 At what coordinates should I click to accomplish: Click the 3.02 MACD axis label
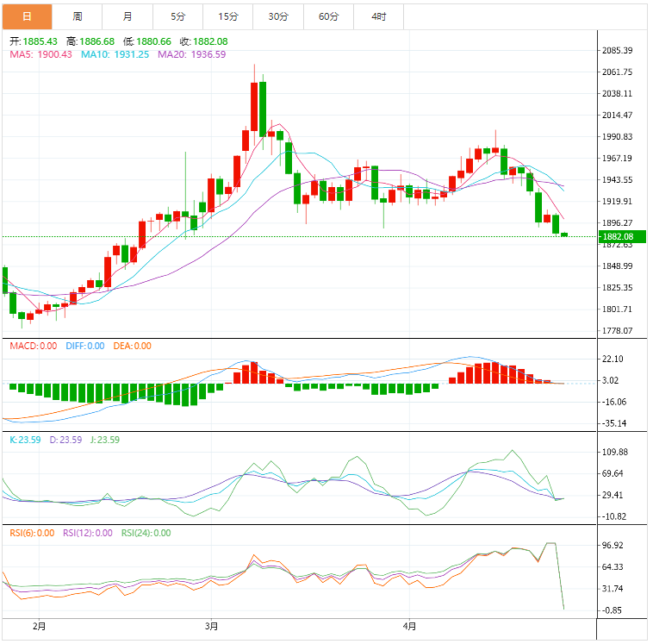tap(611, 380)
